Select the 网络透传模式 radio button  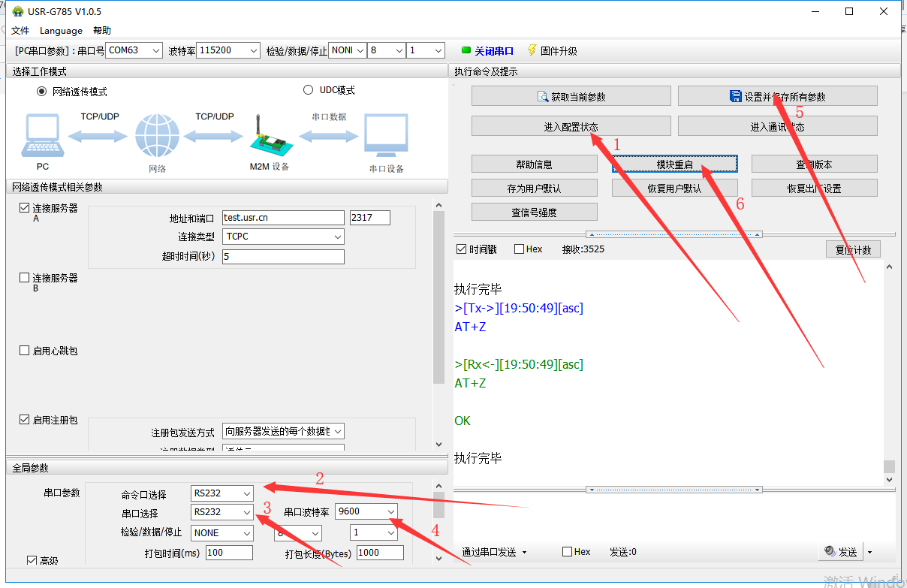click(x=42, y=92)
